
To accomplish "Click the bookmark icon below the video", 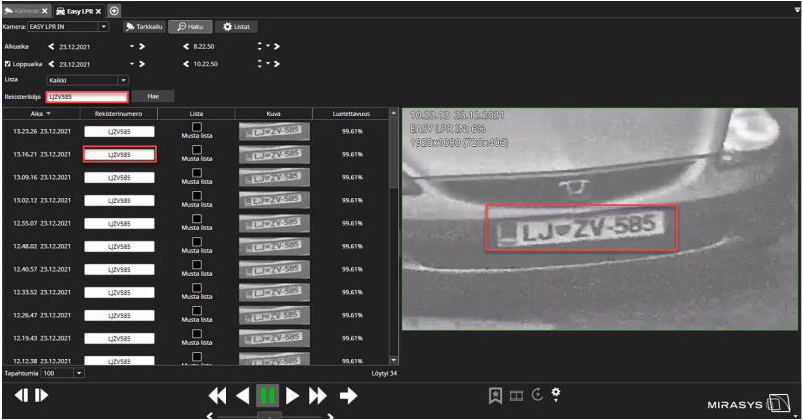I will pyautogui.click(x=495, y=395).
